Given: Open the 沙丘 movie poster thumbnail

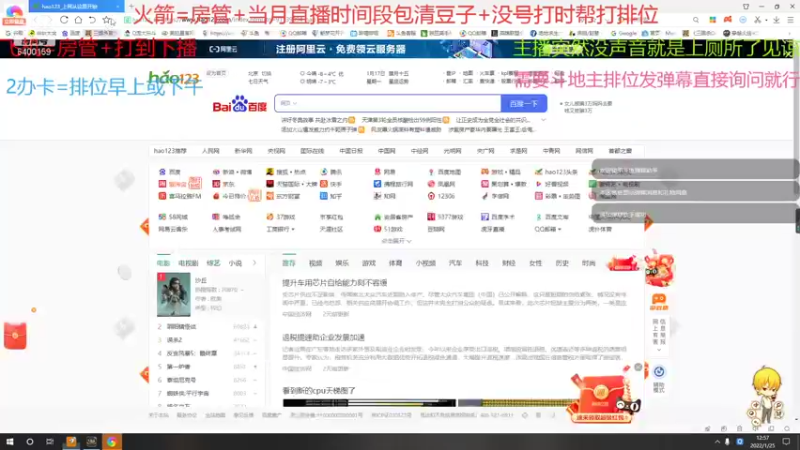Looking at the screenshot, I should [173, 294].
